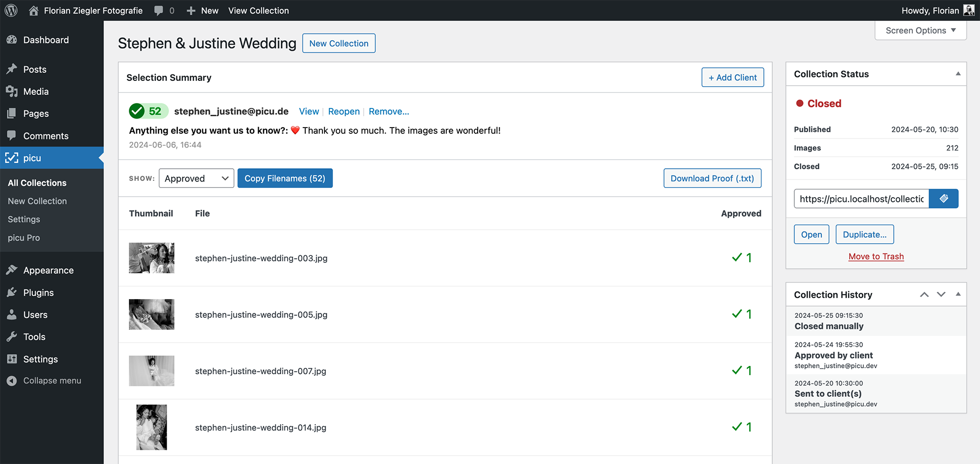This screenshot has height=464, width=980.
Task: Open thumbnail of stephen-justine-wedding-007.jpg
Action: point(151,371)
